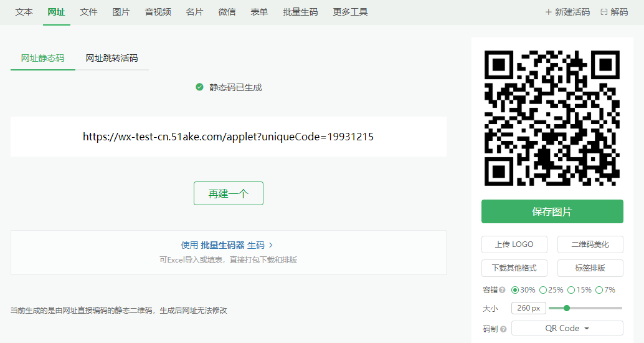Click the help icon next to 容错

click(x=502, y=291)
